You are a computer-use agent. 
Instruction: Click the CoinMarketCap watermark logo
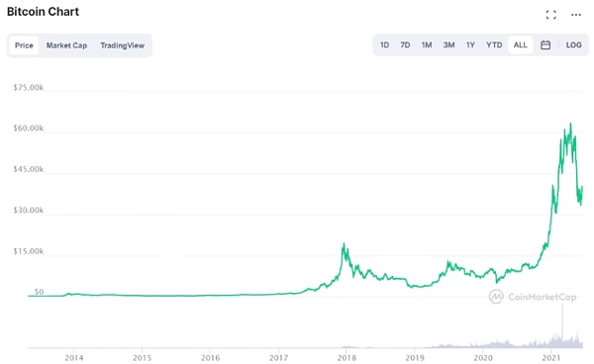coord(533,297)
